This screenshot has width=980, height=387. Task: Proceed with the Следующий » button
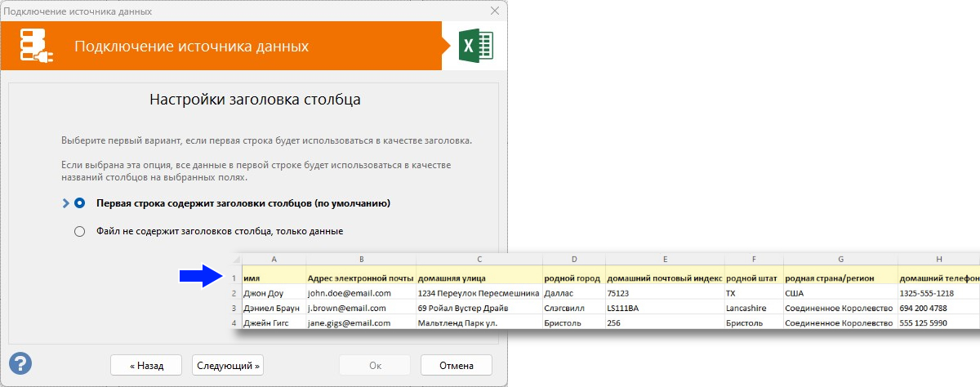click(x=228, y=365)
